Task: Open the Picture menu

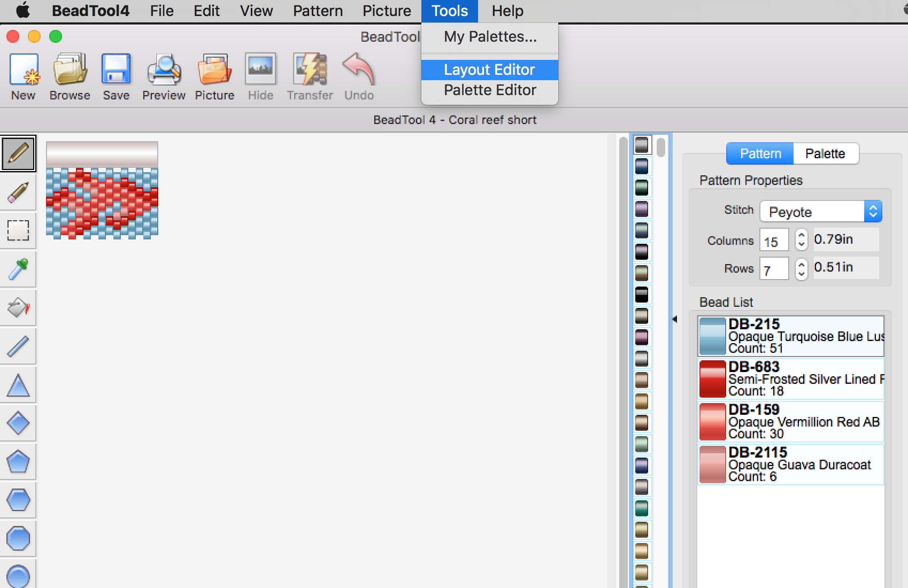Action: [387, 11]
